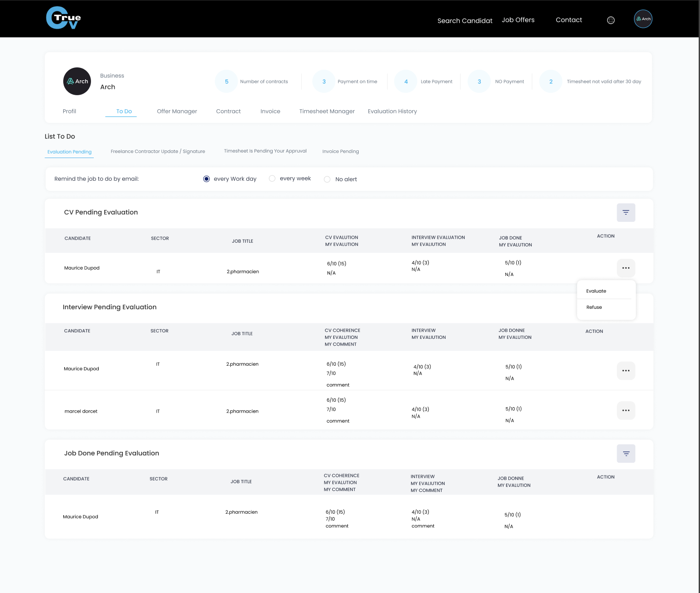Image resolution: width=700 pixels, height=593 pixels.
Task: Open the Invoice Pending sub-tab
Action: [x=340, y=151]
